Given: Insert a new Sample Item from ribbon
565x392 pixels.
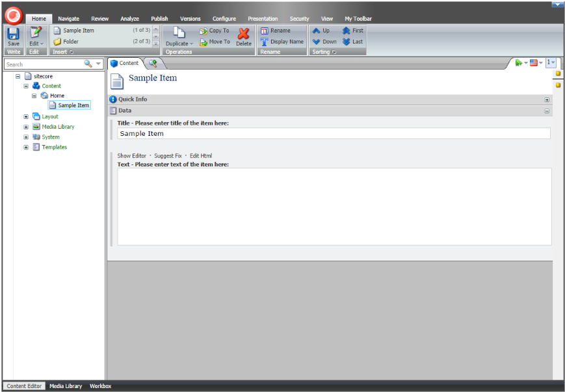Looking at the screenshot, I should [x=74, y=31].
